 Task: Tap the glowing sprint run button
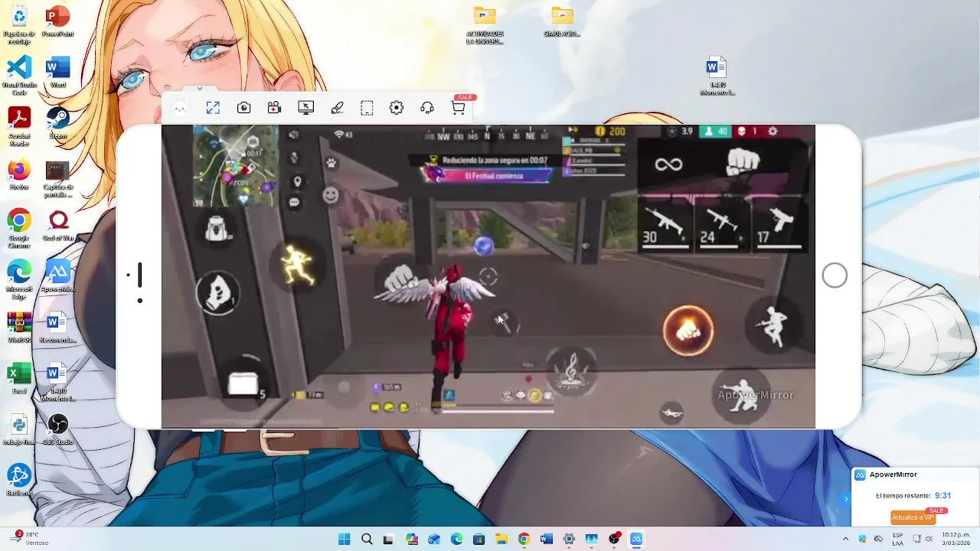pos(298,266)
